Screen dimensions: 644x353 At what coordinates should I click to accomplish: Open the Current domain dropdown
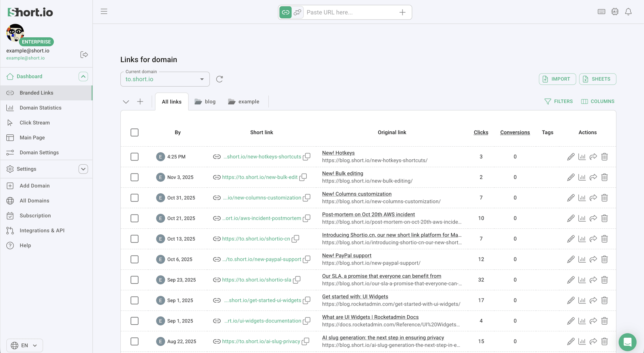[x=202, y=79]
